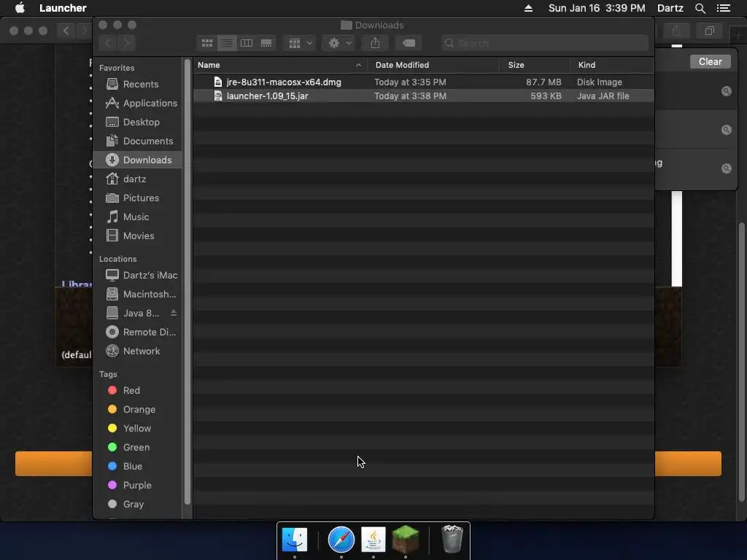This screenshot has width=747, height=560.
Task: Open the dartz home folder
Action: (137, 179)
